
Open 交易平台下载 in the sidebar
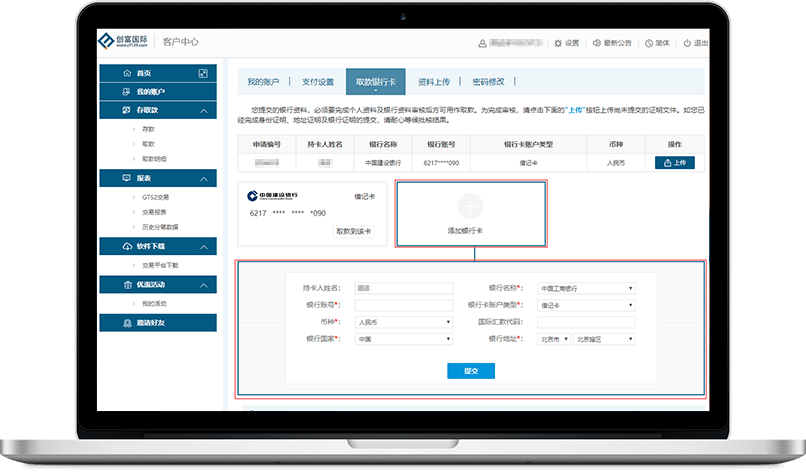click(160, 265)
